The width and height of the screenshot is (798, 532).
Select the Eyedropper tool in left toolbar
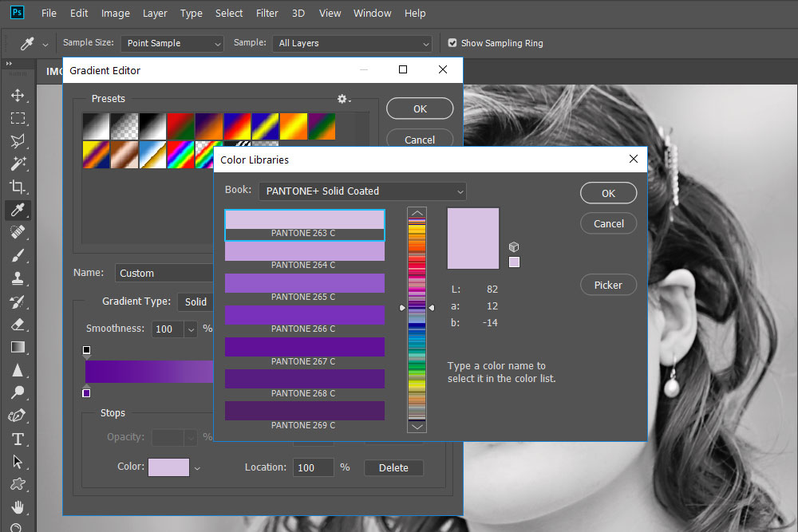[18, 210]
